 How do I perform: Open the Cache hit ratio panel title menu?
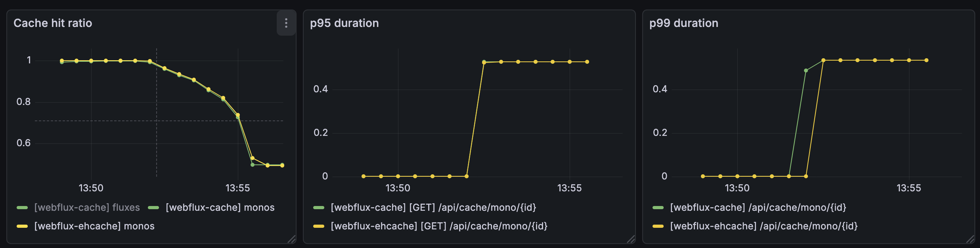click(x=53, y=23)
